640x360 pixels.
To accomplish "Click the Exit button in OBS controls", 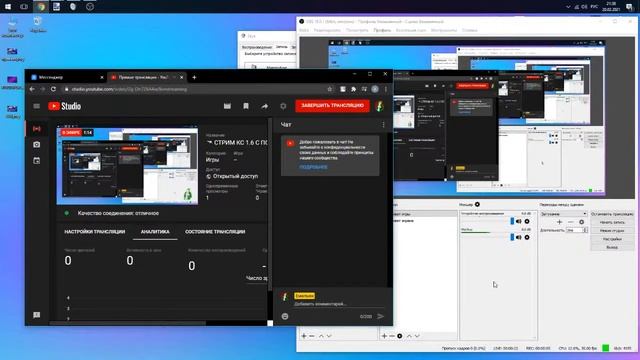I will pos(612,247).
